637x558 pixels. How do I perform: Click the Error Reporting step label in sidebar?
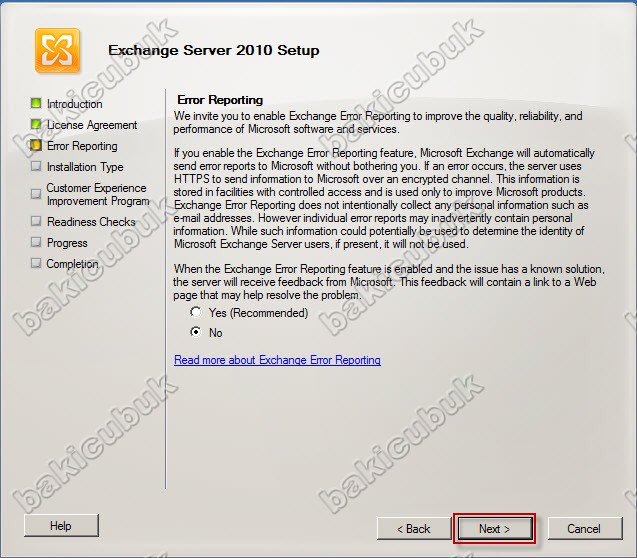tap(82, 146)
